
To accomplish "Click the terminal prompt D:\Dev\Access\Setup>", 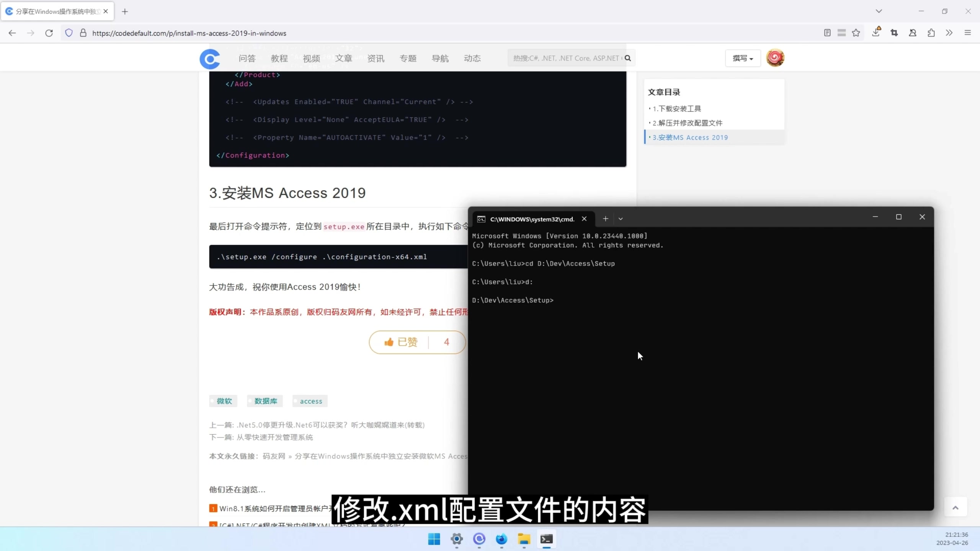I will click(x=513, y=300).
